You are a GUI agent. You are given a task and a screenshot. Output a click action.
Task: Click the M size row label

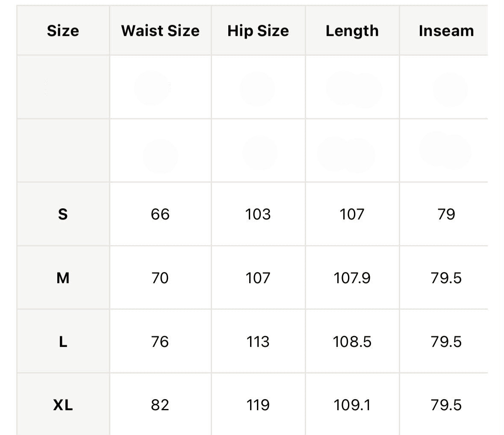pyautogui.click(x=63, y=278)
